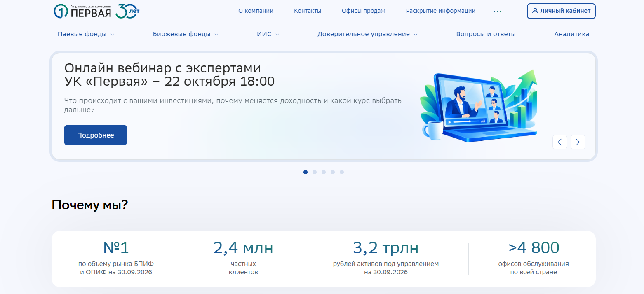644x294 pixels.
Task: Click the user icon in Личный кабинет
Action: [535, 11]
